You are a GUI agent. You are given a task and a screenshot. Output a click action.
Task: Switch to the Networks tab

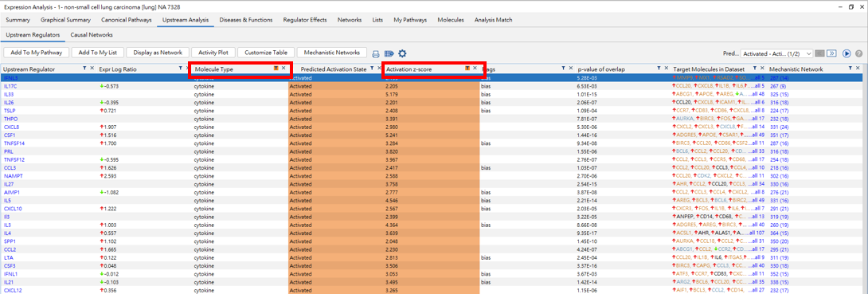pos(350,20)
